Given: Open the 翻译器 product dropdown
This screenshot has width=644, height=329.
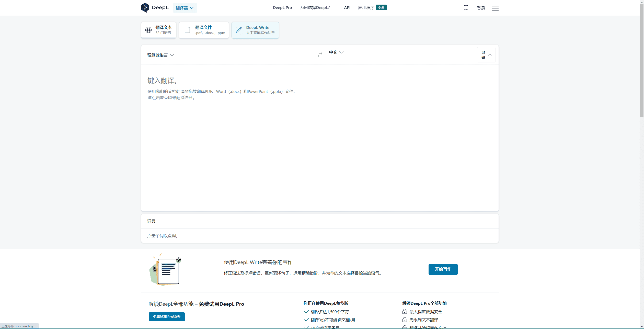Looking at the screenshot, I should (185, 8).
